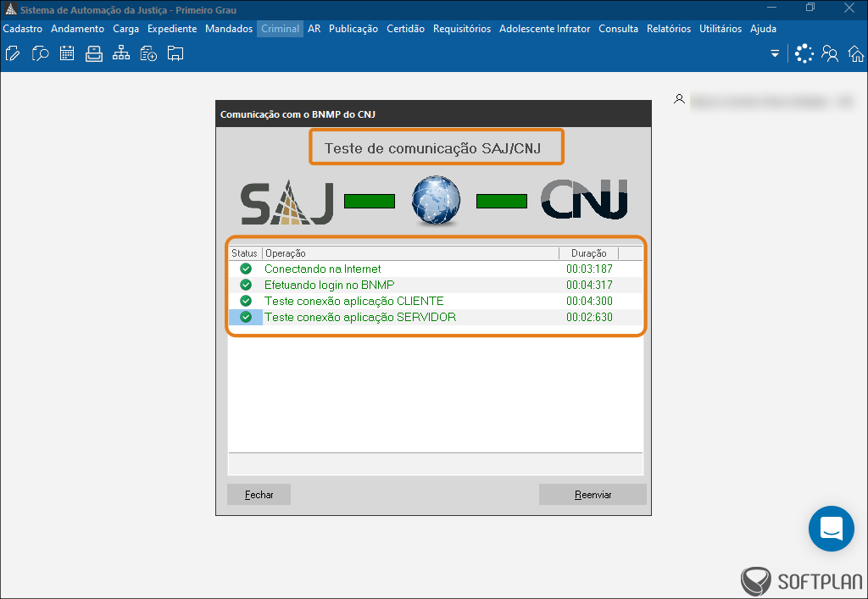Open the Utilitários menu

(x=721, y=29)
